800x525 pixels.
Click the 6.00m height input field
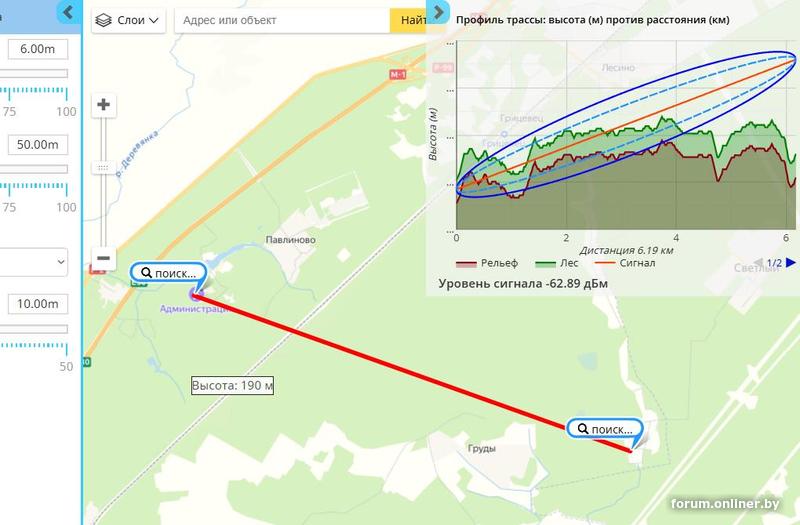38,49
